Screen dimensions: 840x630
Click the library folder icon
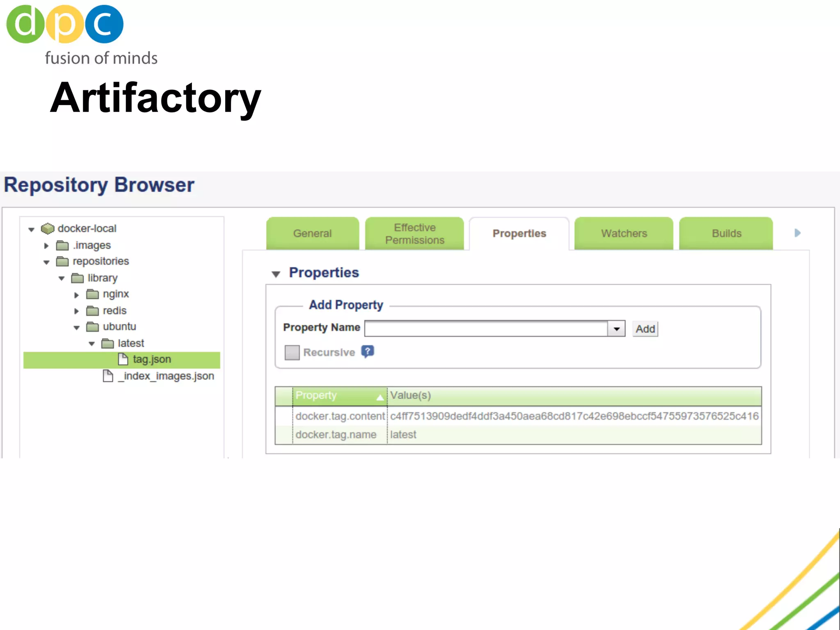78,278
